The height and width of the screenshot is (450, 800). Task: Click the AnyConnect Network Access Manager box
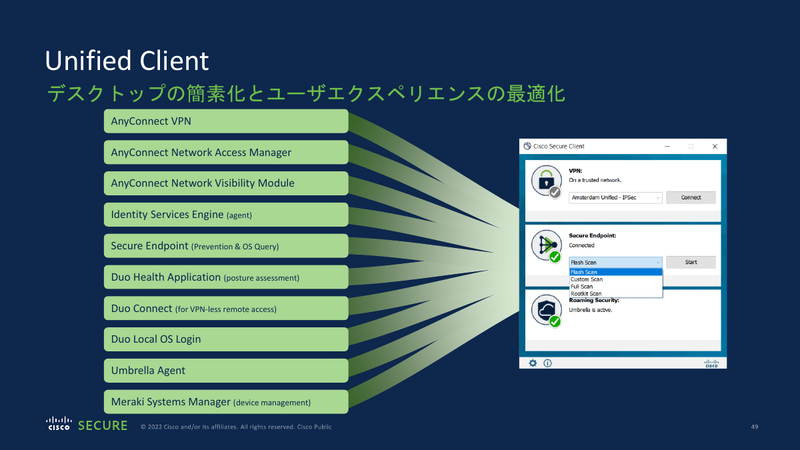[226, 152]
